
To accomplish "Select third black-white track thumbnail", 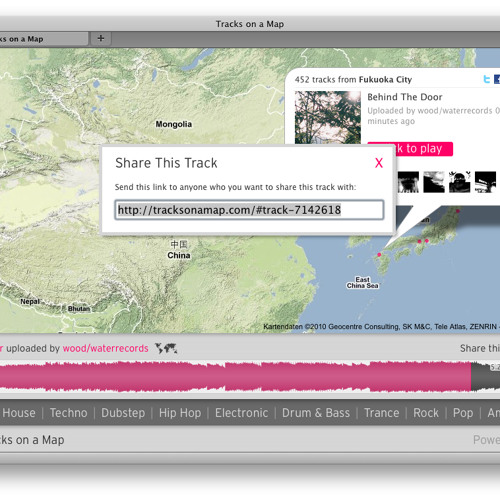I will point(460,182).
